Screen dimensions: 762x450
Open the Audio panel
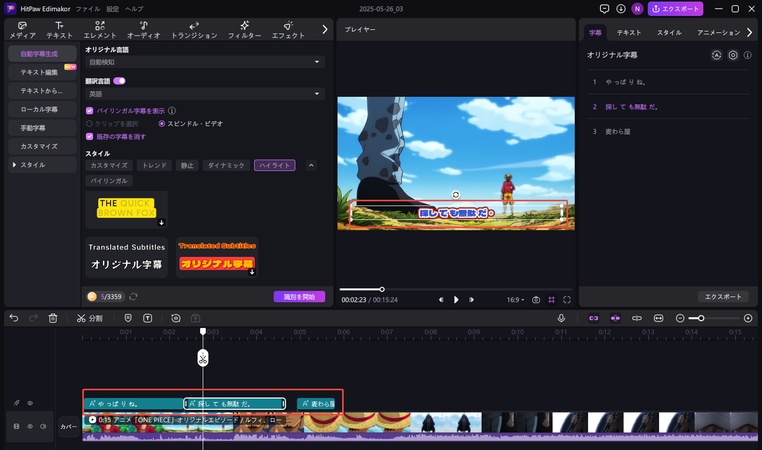(x=144, y=30)
